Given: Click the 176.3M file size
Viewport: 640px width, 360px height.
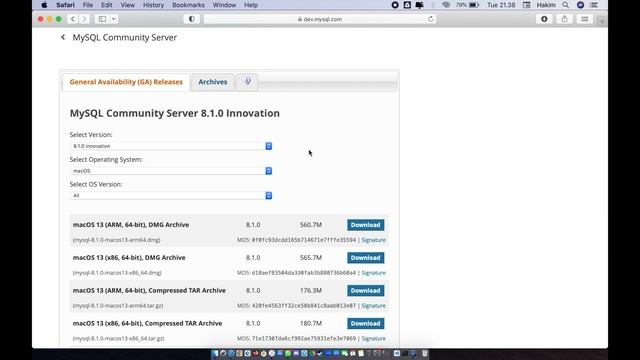Looking at the screenshot, I should point(311,291).
